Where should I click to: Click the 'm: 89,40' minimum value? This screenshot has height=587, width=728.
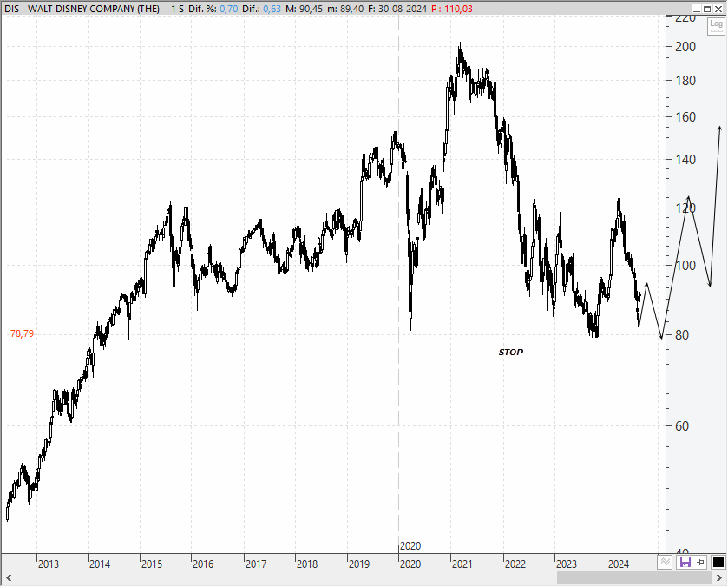pos(346,9)
